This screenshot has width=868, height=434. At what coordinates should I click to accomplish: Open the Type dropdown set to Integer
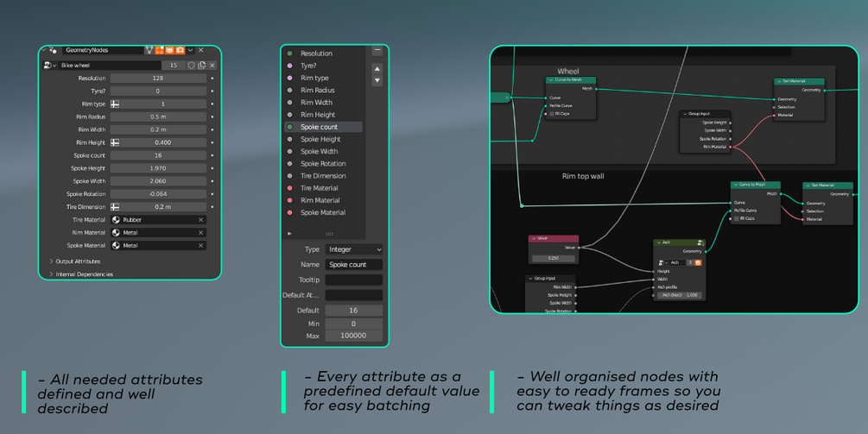point(354,249)
